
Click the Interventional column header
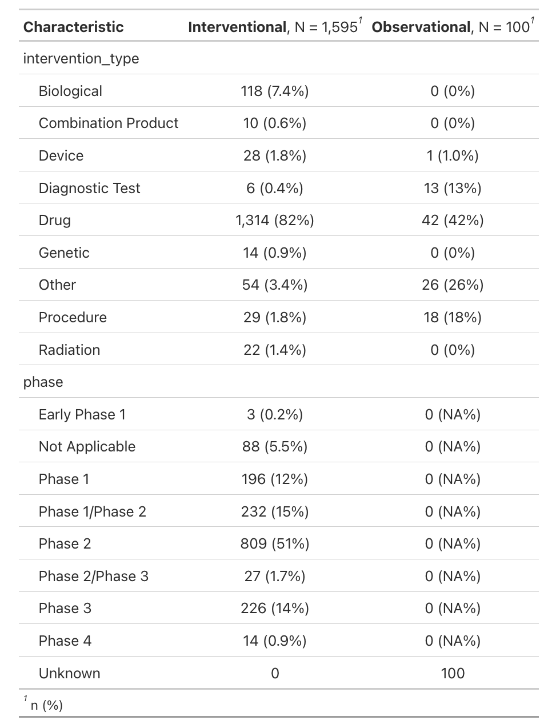coord(274,27)
